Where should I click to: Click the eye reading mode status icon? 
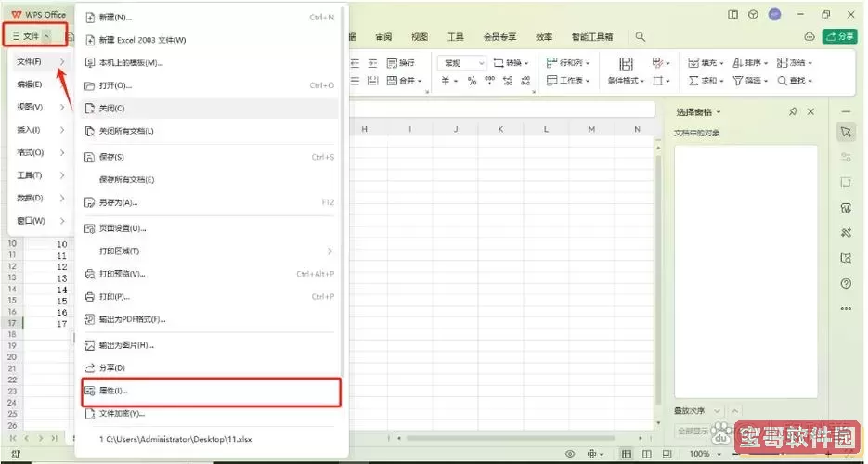click(570, 454)
